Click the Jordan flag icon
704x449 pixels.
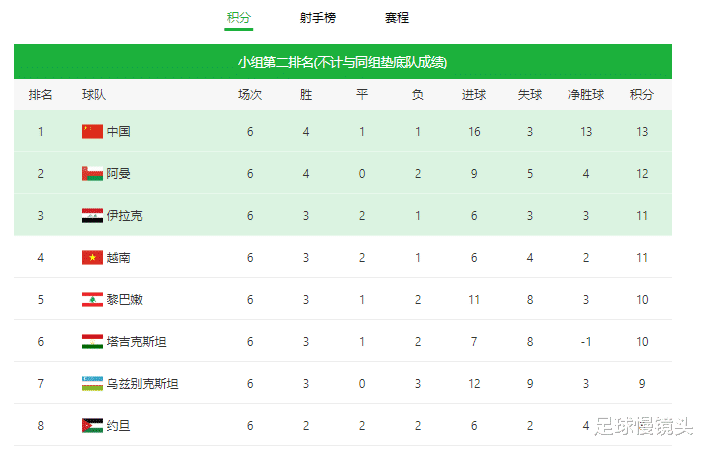click(92, 425)
